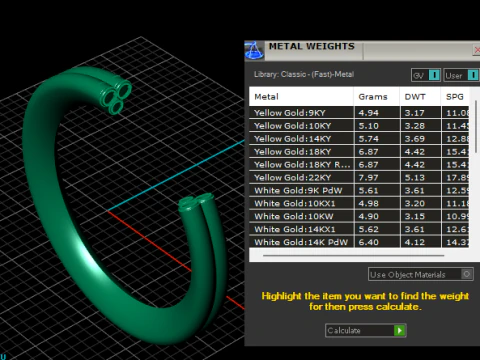
Task: Click the 5.13 DWT value
Action: click(x=415, y=178)
